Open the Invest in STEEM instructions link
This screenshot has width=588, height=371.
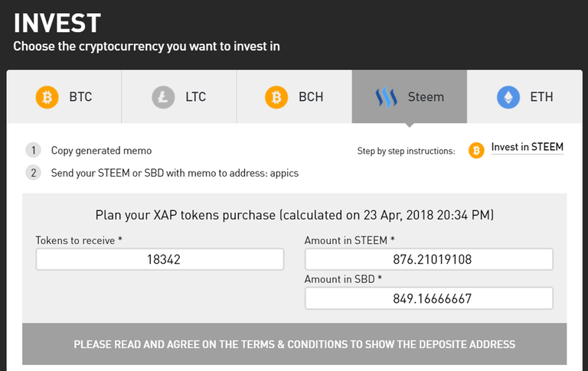(x=527, y=148)
